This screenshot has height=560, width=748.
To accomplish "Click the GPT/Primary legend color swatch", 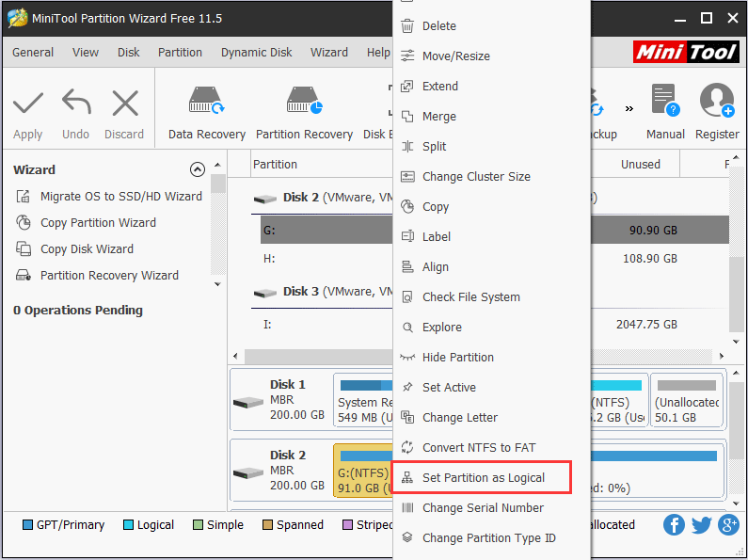I will pos(27,524).
